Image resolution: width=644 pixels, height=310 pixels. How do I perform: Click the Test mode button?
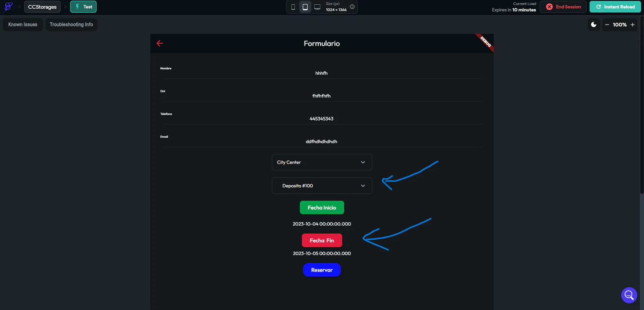83,7
